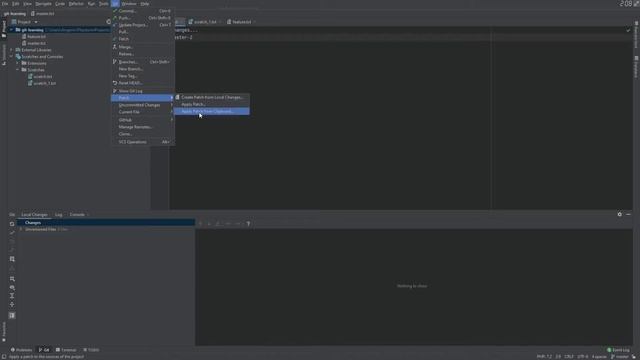Switch to feature.txt editor tab

[240, 22]
